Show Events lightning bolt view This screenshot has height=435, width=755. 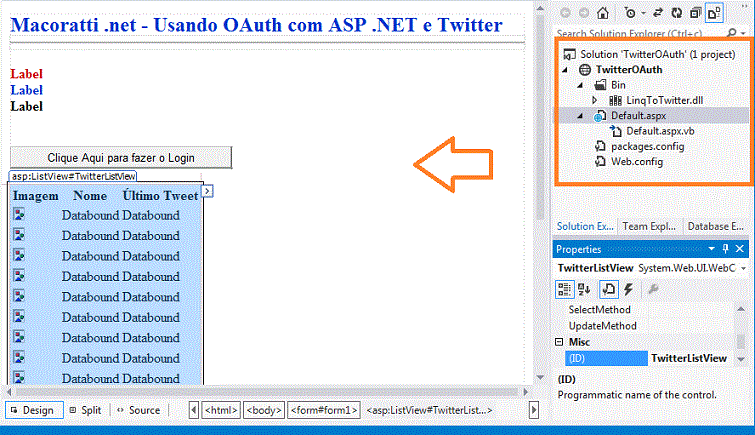coord(628,290)
